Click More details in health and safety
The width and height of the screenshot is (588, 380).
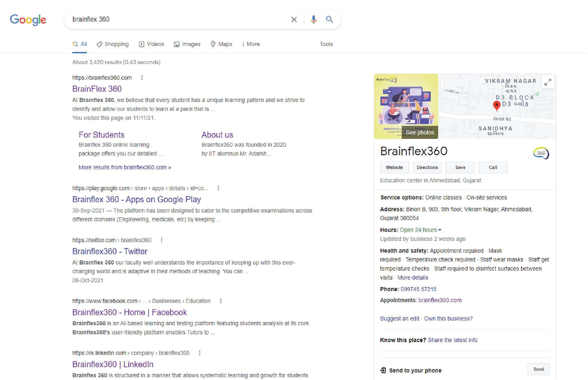(x=413, y=278)
